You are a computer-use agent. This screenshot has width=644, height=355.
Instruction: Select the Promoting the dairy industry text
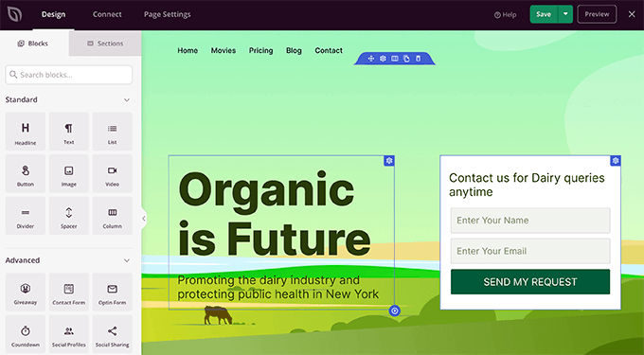coord(278,287)
